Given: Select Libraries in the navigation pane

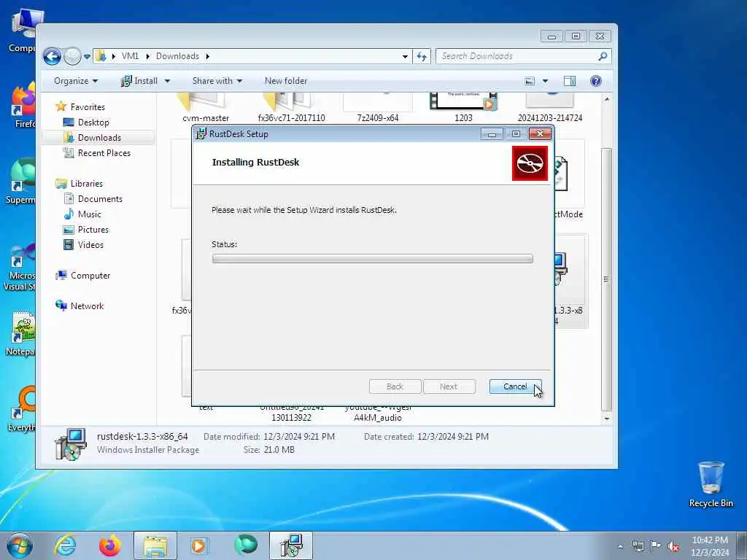Looking at the screenshot, I should point(79,183).
